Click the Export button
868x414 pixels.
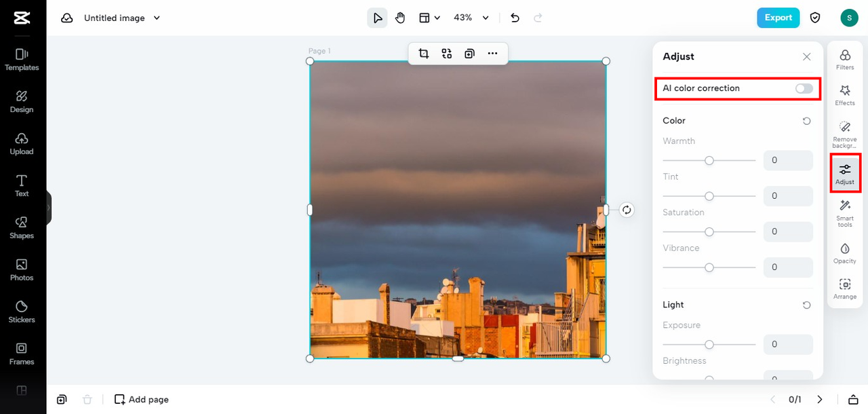pos(778,18)
